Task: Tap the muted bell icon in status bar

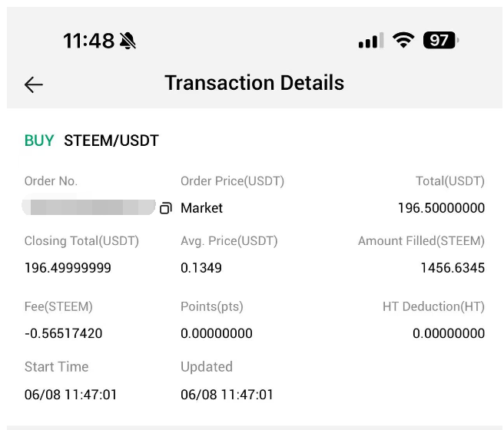Action: (x=128, y=41)
